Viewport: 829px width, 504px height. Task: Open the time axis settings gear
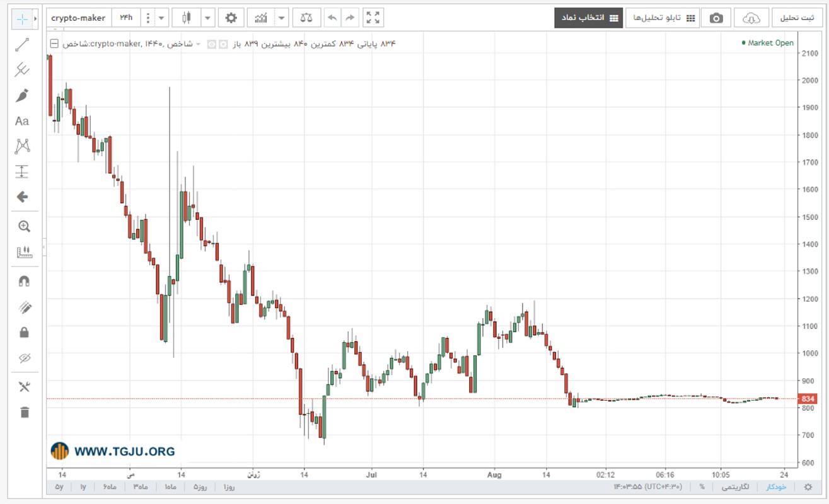(808, 487)
